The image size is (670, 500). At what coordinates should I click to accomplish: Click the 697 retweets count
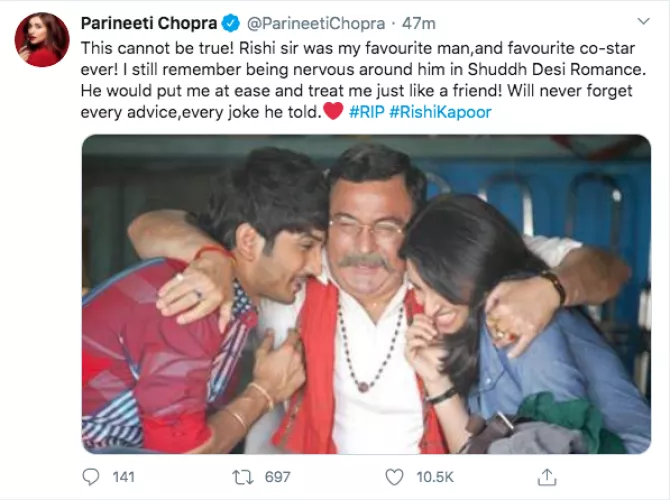pos(277,477)
